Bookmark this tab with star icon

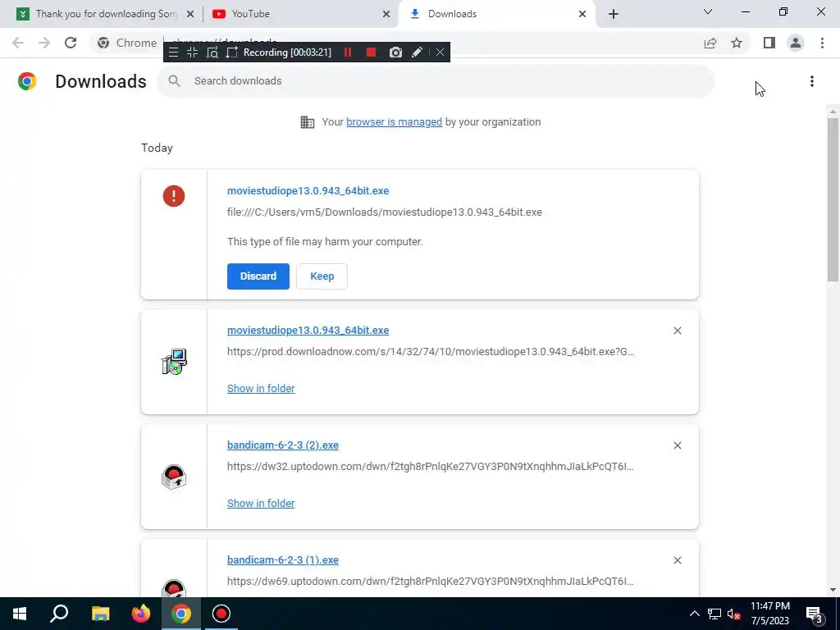point(737,43)
